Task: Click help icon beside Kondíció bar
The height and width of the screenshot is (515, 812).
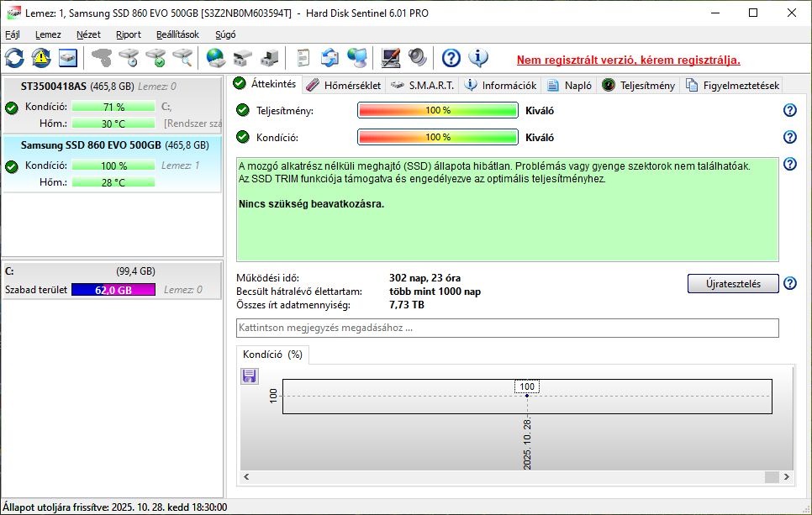Action: click(x=790, y=137)
